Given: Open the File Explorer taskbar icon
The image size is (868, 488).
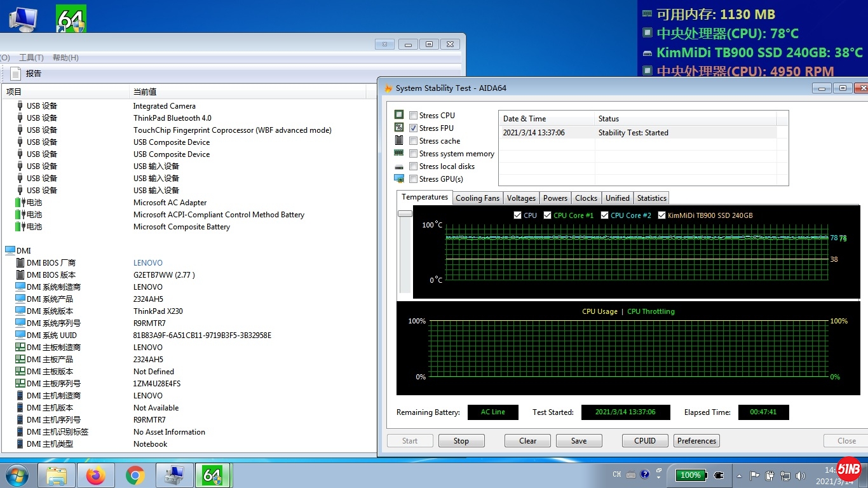Looking at the screenshot, I should [x=57, y=475].
